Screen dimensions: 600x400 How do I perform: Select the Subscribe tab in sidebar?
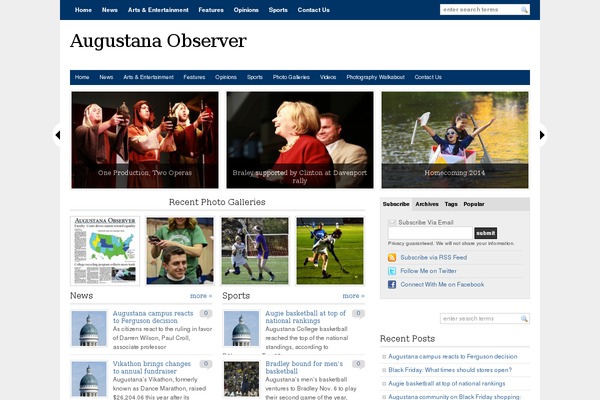click(396, 204)
